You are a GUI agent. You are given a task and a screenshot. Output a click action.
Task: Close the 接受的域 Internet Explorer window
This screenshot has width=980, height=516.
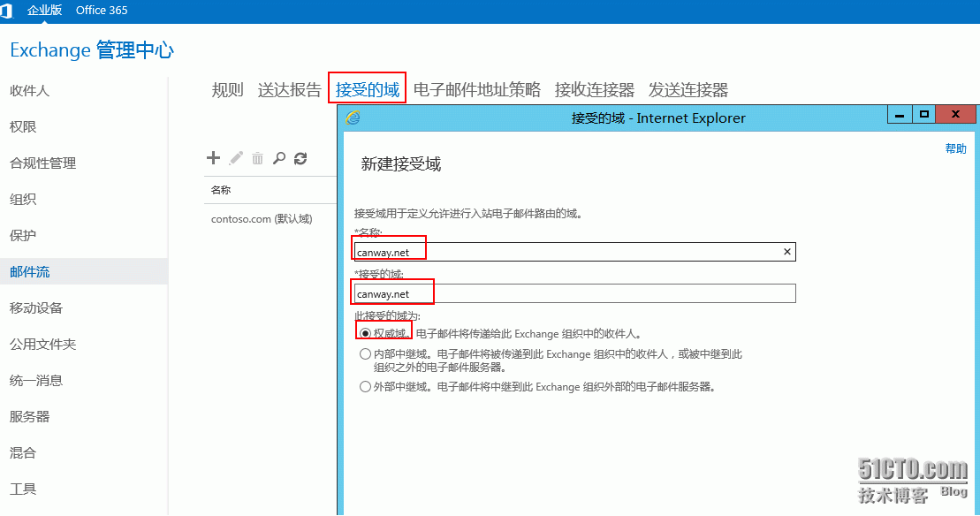(955, 114)
